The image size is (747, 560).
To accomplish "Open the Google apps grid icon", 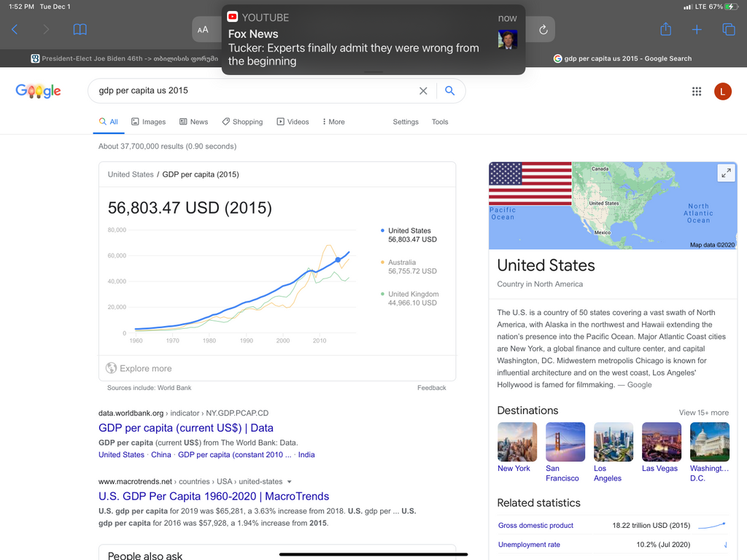I will [697, 91].
